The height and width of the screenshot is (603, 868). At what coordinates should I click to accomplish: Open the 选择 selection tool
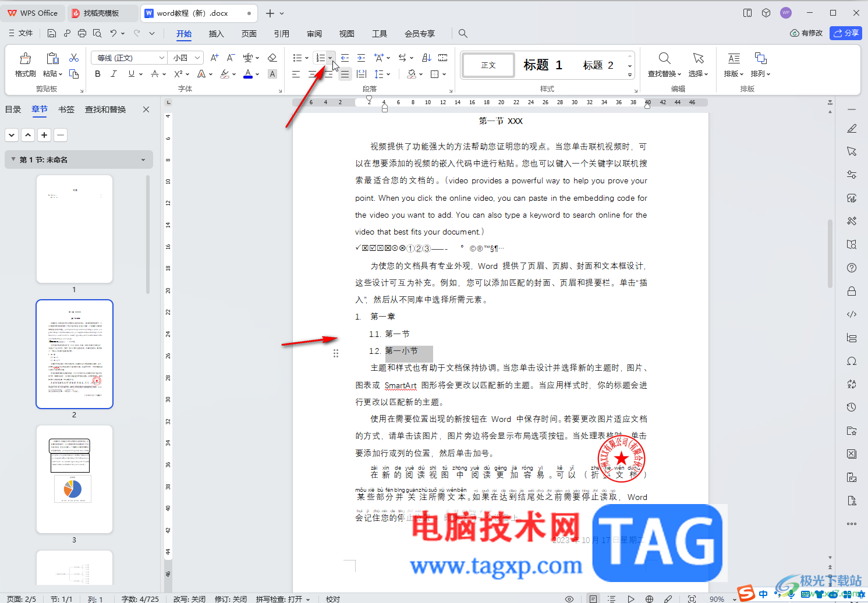tap(698, 65)
